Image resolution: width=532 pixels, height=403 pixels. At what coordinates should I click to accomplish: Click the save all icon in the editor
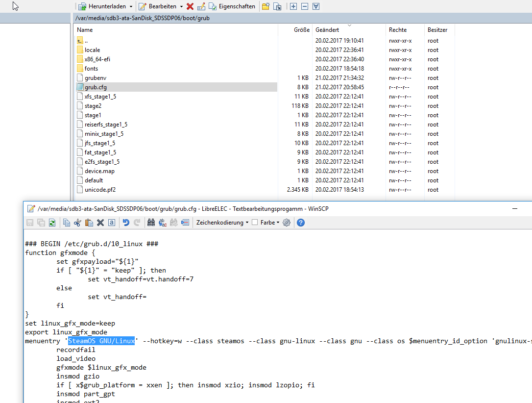click(41, 223)
